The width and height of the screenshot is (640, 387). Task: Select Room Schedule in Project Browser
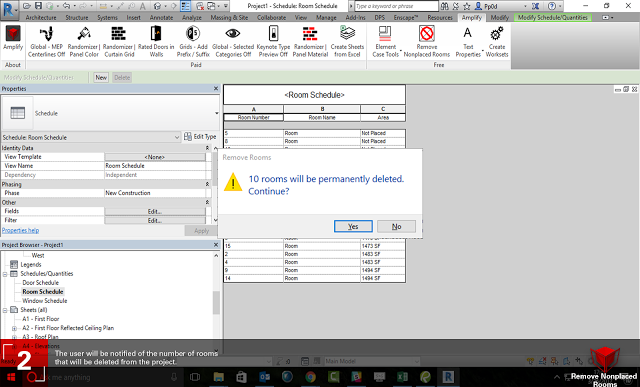(43, 291)
